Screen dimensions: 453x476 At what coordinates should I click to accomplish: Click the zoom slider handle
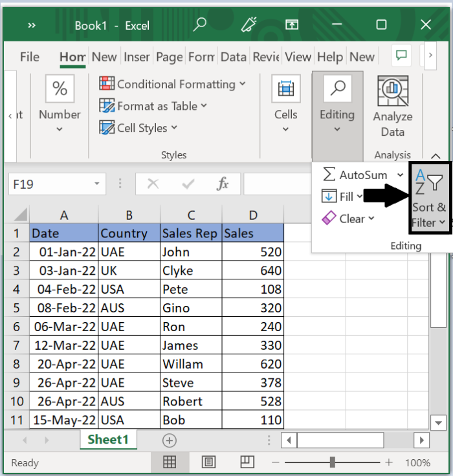(x=333, y=462)
